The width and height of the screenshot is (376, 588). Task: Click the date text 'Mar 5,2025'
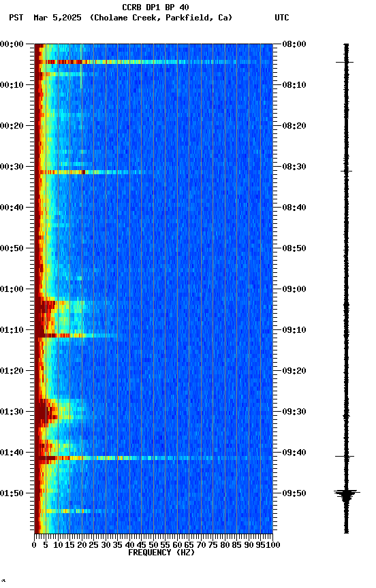pyautogui.click(x=57, y=18)
